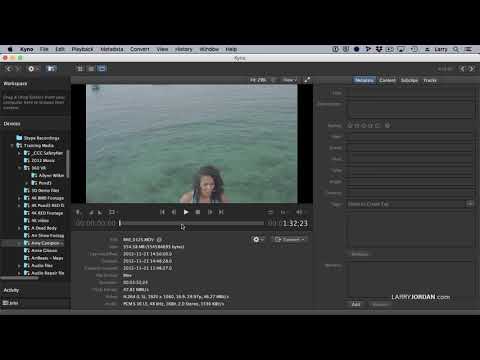480x360 pixels.
Task: Click the Add button at the bottom of the Metadata panel
Action: pos(356,304)
